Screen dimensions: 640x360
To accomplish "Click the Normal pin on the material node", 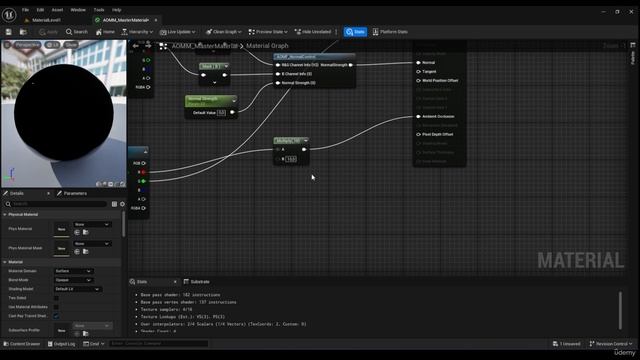I will 418,62.
